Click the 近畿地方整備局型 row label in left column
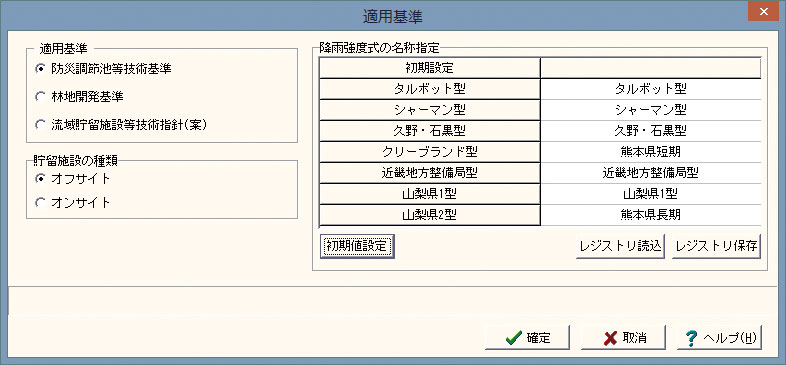 [x=430, y=173]
